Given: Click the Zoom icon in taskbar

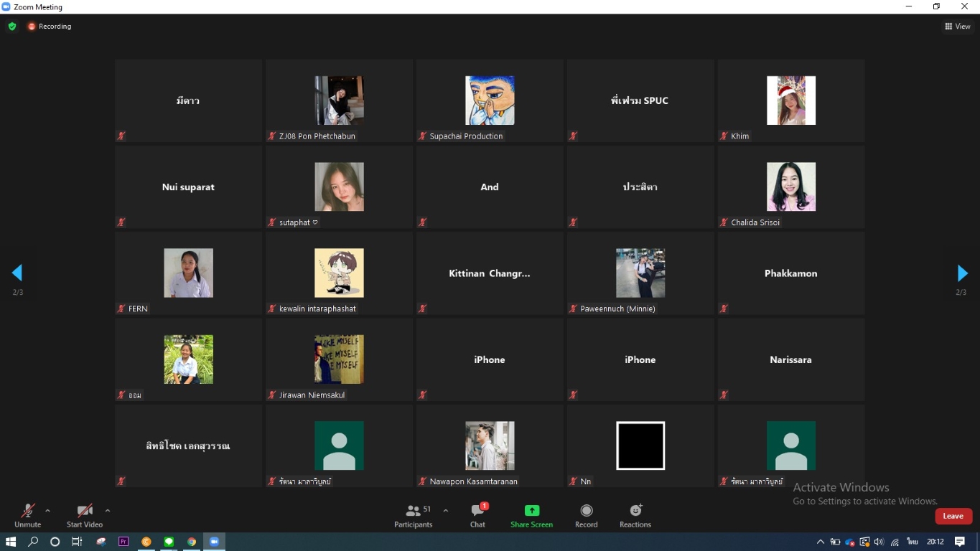Looking at the screenshot, I should 214,542.
